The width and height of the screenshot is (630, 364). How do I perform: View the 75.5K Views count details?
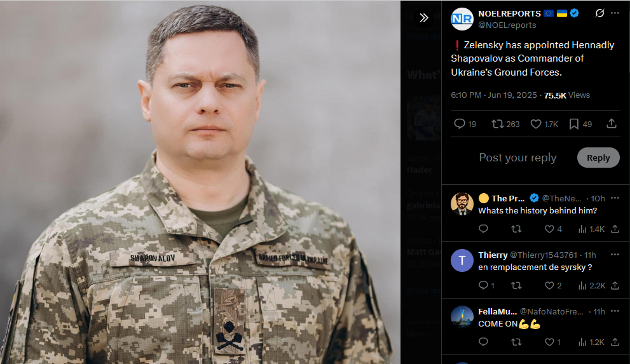coord(567,95)
